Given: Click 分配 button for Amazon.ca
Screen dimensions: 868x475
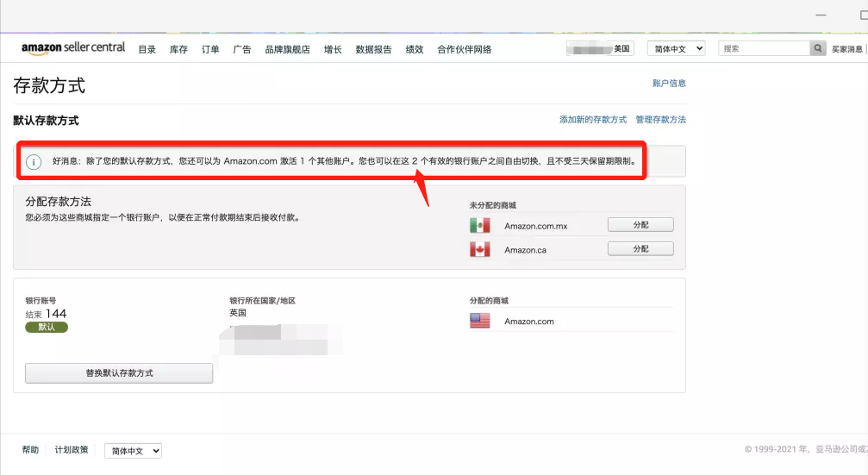Looking at the screenshot, I should pyautogui.click(x=640, y=248).
